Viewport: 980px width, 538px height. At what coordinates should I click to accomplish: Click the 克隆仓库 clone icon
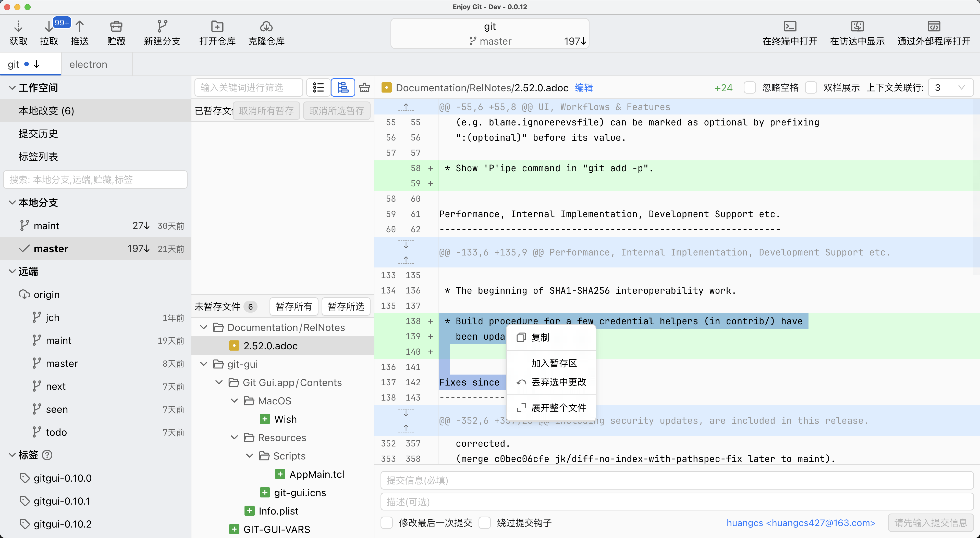point(266,27)
